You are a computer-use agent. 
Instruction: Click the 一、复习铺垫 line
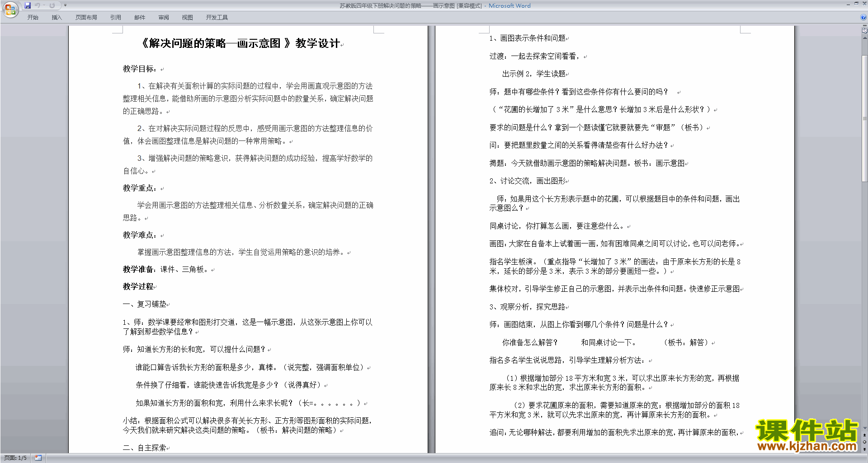point(145,304)
